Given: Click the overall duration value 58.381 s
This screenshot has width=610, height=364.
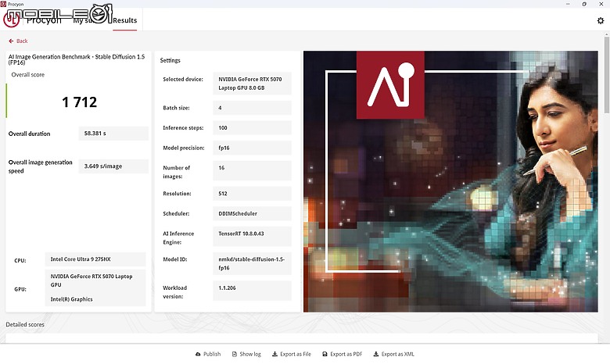Looking at the screenshot, I should click(113, 134).
